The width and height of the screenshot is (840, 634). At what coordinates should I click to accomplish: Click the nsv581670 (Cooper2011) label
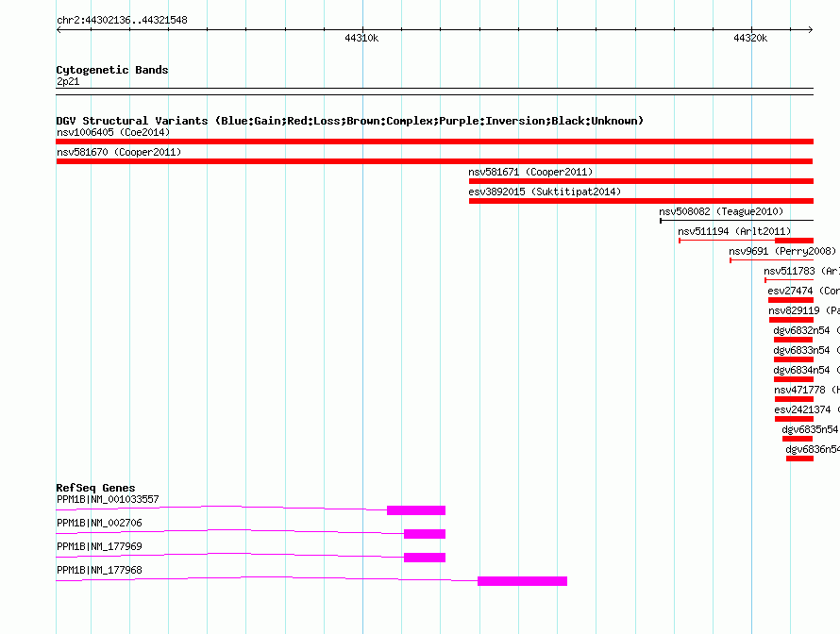coord(119,152)
